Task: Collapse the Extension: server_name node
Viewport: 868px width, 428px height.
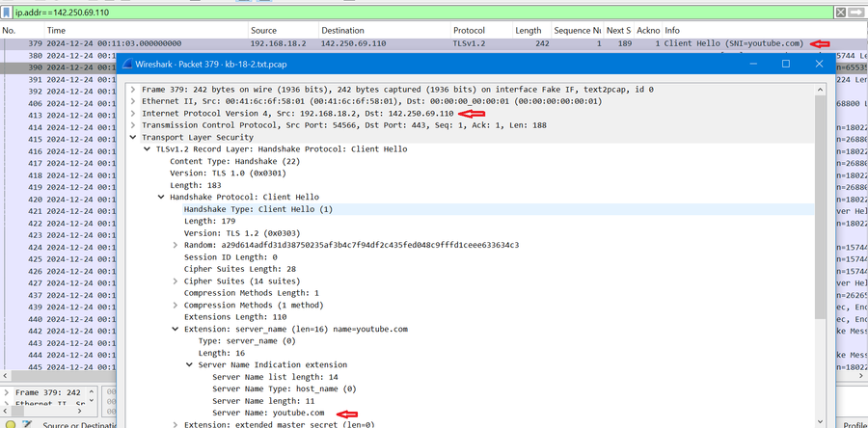Action: point(175,329)
